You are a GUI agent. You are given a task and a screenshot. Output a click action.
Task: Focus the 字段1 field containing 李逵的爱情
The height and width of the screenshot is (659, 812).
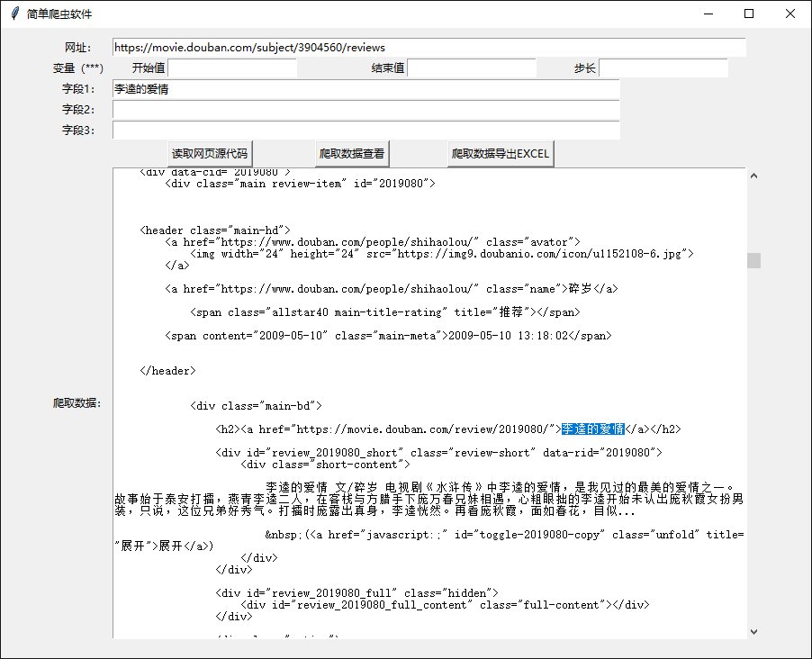tap(365, 89)
